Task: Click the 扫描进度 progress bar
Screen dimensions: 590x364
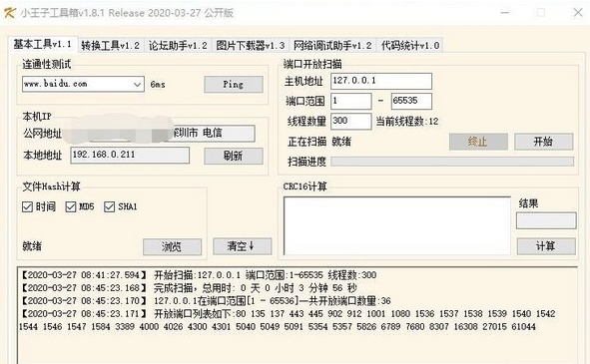Action: tap(452, 162)
